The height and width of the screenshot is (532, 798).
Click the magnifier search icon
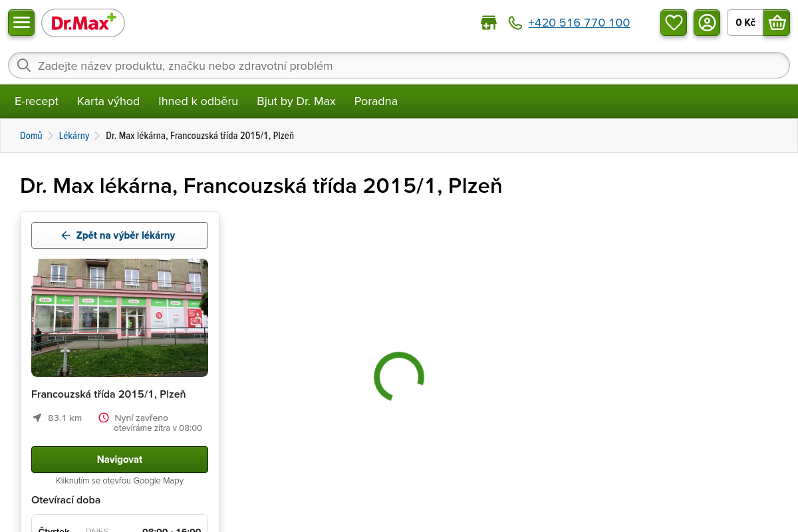[x=24, y=65]
